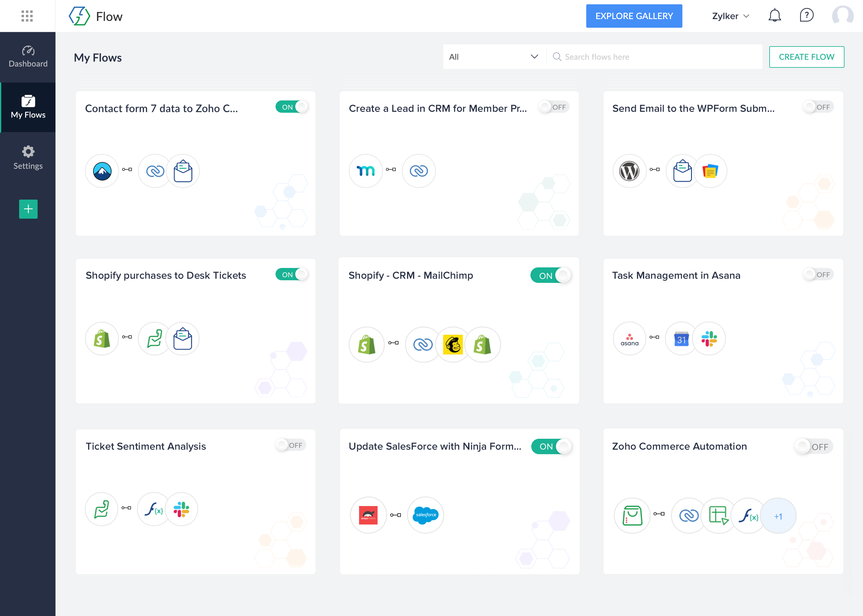Click Slack icon in Task Management in Asana card
Image resolution: width=863 pixels, height=616 pixels.
709,339
